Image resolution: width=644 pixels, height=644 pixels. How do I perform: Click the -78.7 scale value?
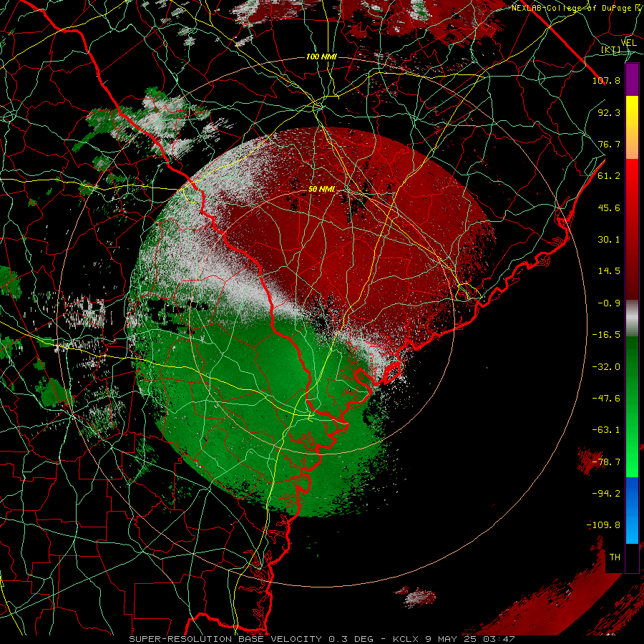pos(606,462)
